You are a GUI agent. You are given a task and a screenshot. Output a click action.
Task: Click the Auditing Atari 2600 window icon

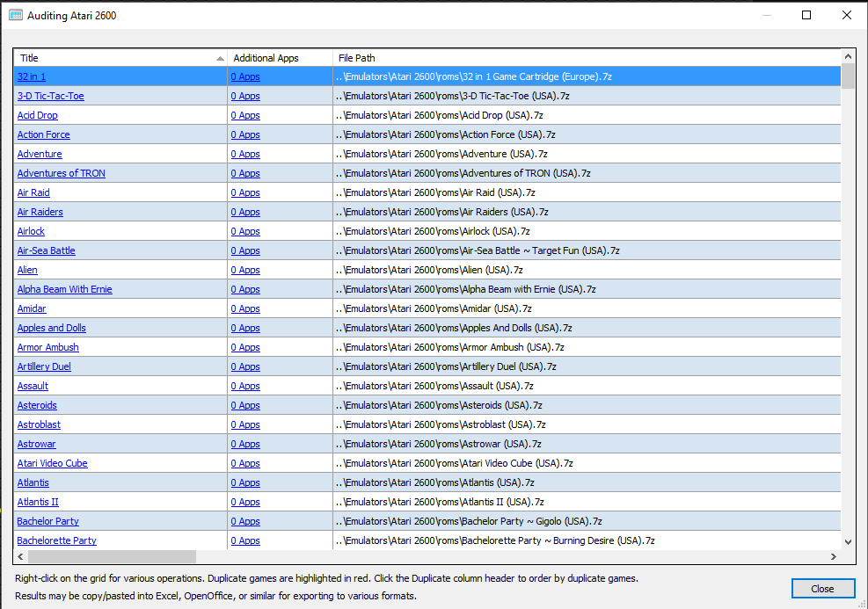click(x=16, y=16)
